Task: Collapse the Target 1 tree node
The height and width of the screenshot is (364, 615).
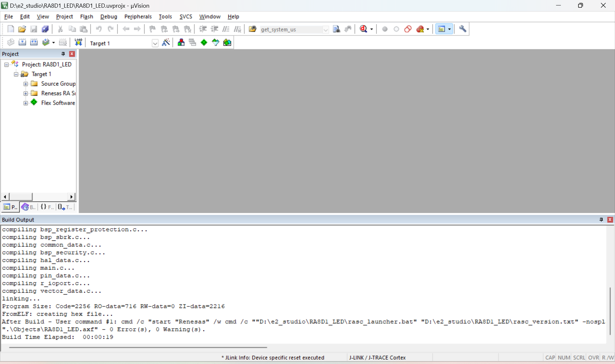Action: (x=16, y=74)
